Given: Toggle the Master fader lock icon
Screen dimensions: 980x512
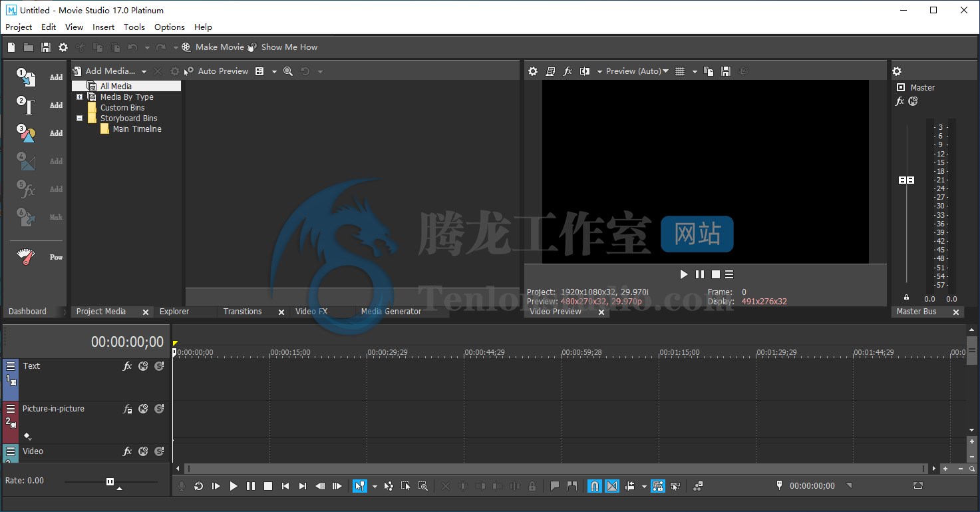Looking at the screenshot, I should (x=906, y=298).
